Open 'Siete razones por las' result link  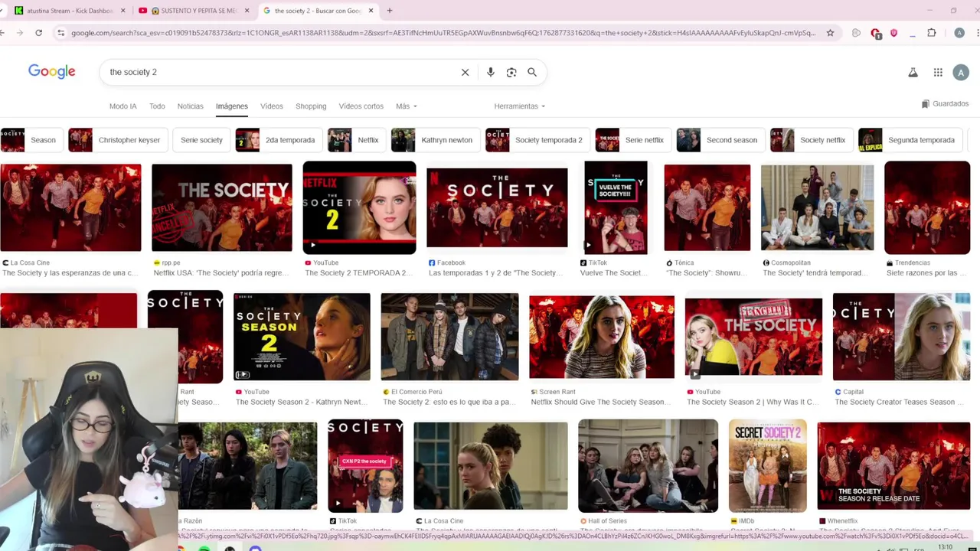coord(926,272)
